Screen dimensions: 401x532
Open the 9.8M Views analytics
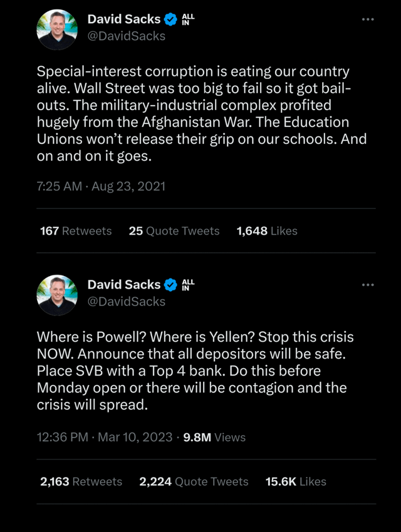coord(214,437)
